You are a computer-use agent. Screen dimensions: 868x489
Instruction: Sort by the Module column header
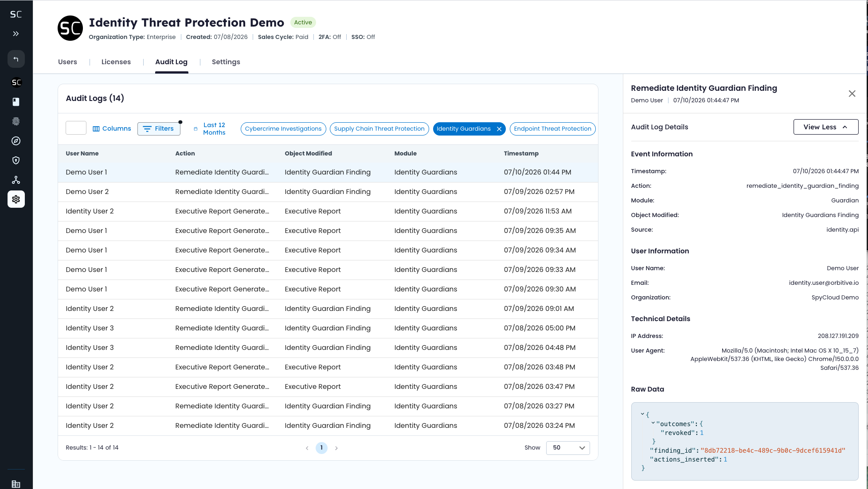[x=406, y=154]
